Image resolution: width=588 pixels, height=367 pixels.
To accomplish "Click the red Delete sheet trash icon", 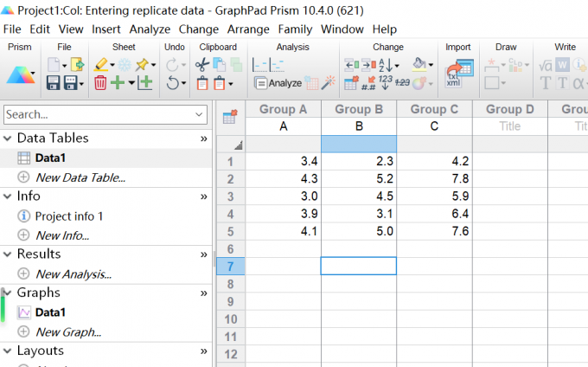I will point(100,83).
